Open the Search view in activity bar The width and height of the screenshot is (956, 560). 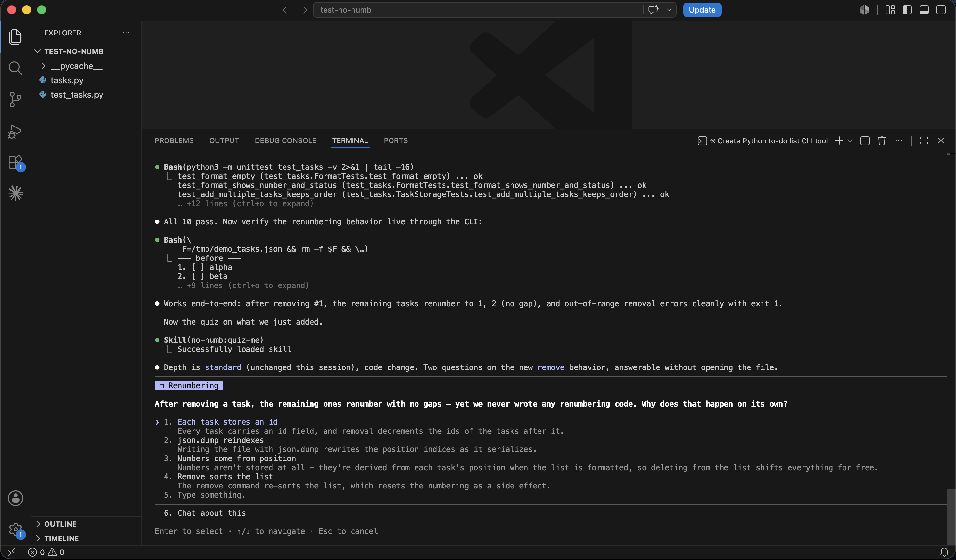click(x=15, y=68)
